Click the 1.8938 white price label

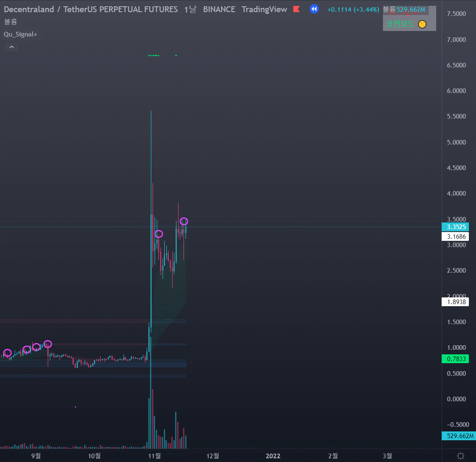coord(455,302)
